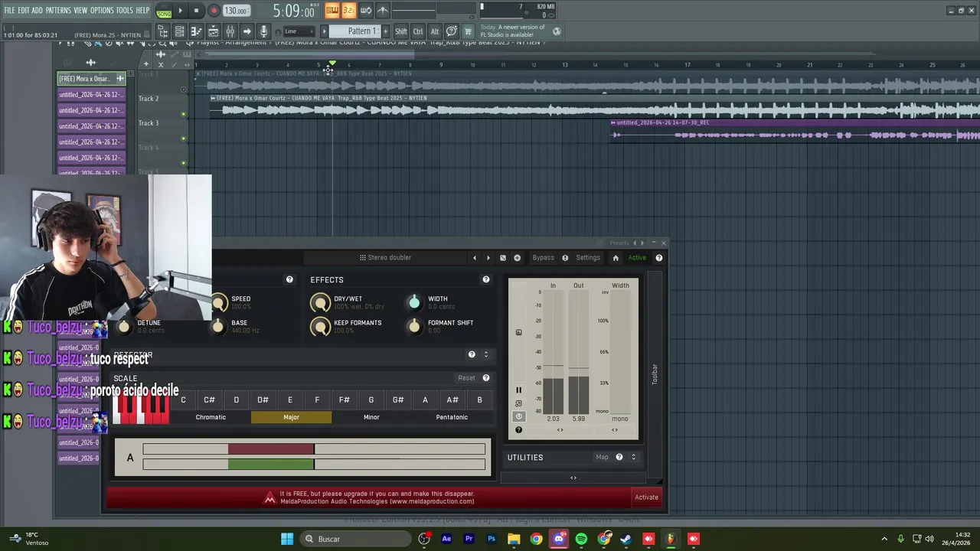
Task: Click the DRY/WET knob
Action: point(320,303)
